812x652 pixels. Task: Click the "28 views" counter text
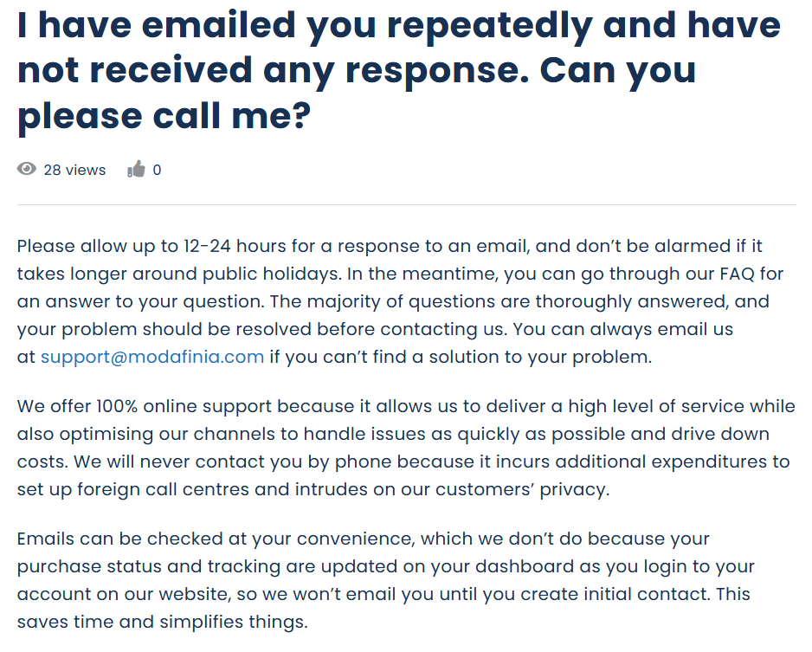click(x=74, y=170)
